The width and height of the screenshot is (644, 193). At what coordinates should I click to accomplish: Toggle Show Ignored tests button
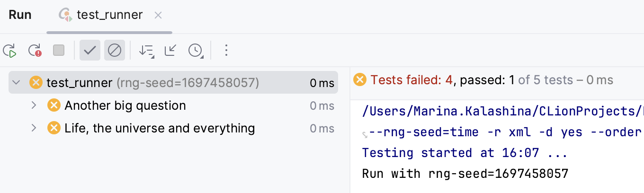115,50
